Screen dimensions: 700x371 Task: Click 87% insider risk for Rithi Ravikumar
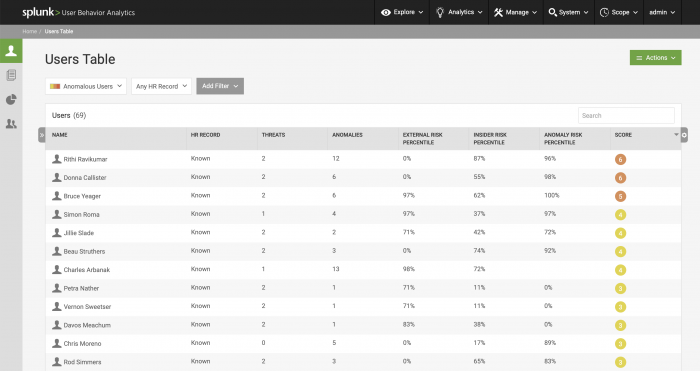click(x=479, y=158)
